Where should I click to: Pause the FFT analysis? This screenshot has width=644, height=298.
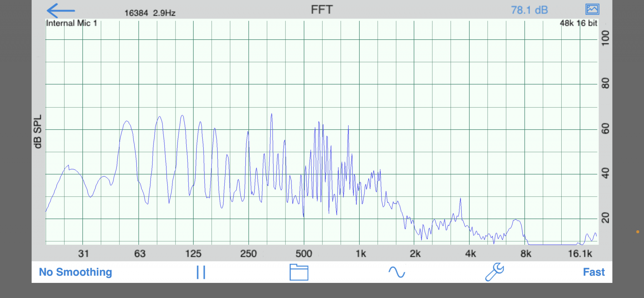point(201,272)
